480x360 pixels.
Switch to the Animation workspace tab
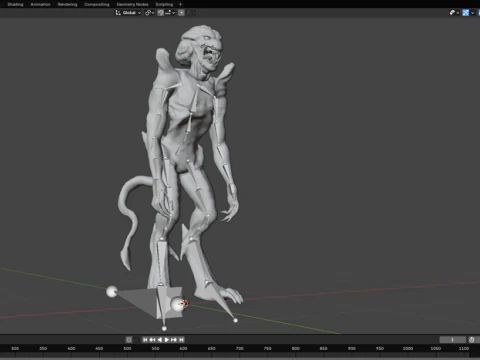coord(40,4)
